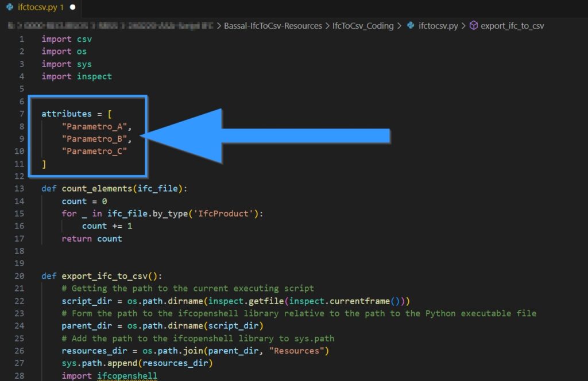Click line number 7 to select the line
The image size is (588, 381).
[x=21, y=114]
